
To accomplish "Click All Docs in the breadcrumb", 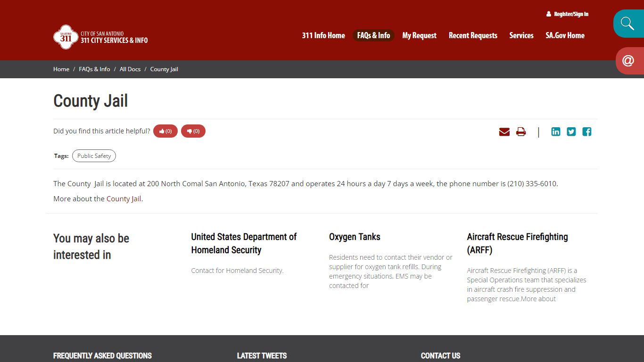I will [x=130, y=69].
